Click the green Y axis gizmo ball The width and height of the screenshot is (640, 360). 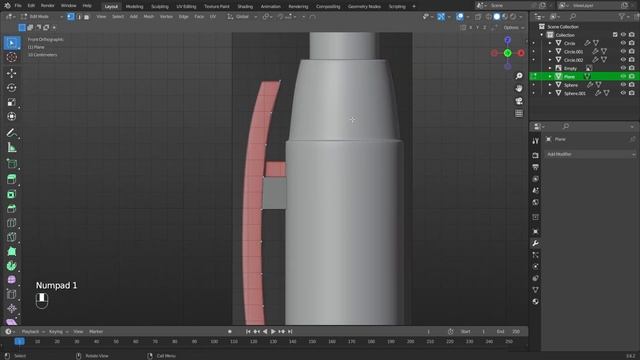(x=507, y=53)
